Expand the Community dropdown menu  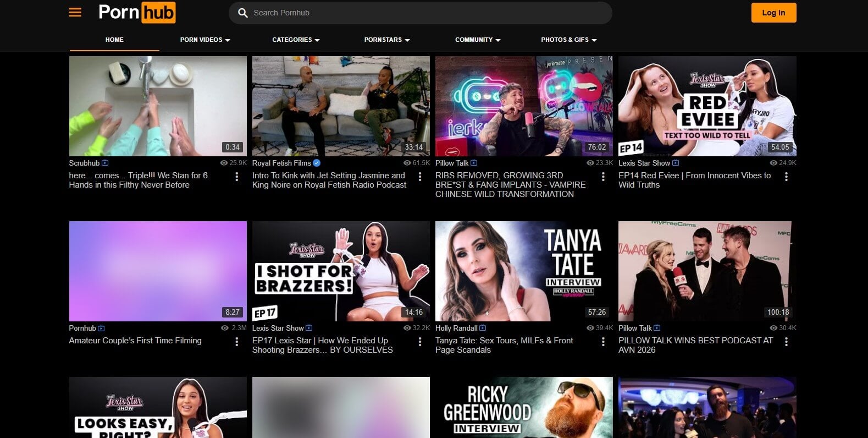(x=477, y=40)
